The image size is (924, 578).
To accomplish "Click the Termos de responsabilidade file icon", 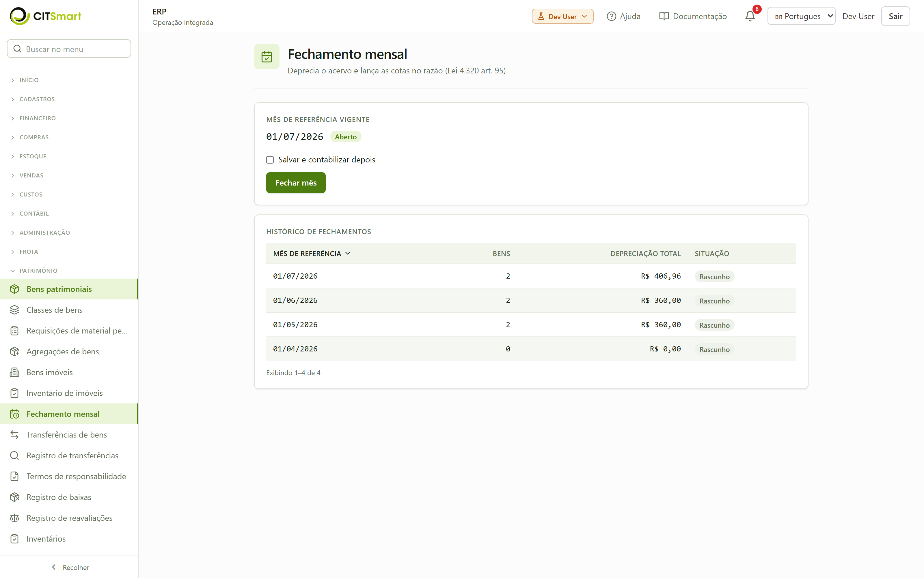I will coord(14,476).
